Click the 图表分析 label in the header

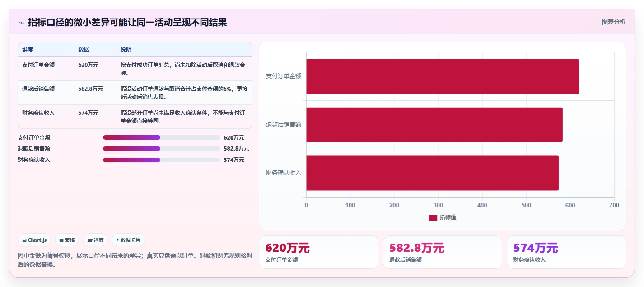coord(613,22)
